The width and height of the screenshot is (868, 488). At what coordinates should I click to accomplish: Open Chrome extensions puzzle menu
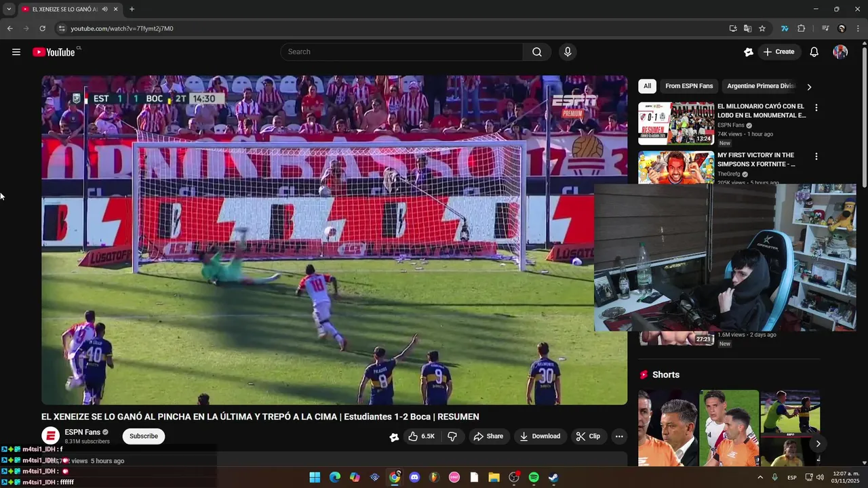[802, 28]
